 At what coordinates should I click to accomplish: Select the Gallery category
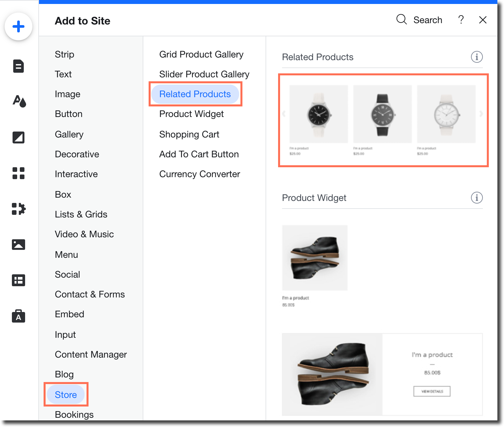tap(69, 135)
